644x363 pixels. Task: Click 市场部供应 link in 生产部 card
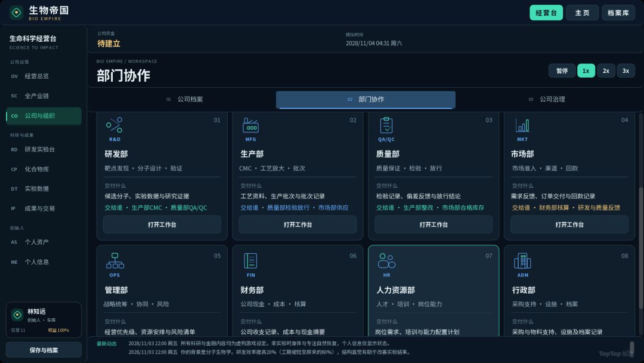pos(333,208)
